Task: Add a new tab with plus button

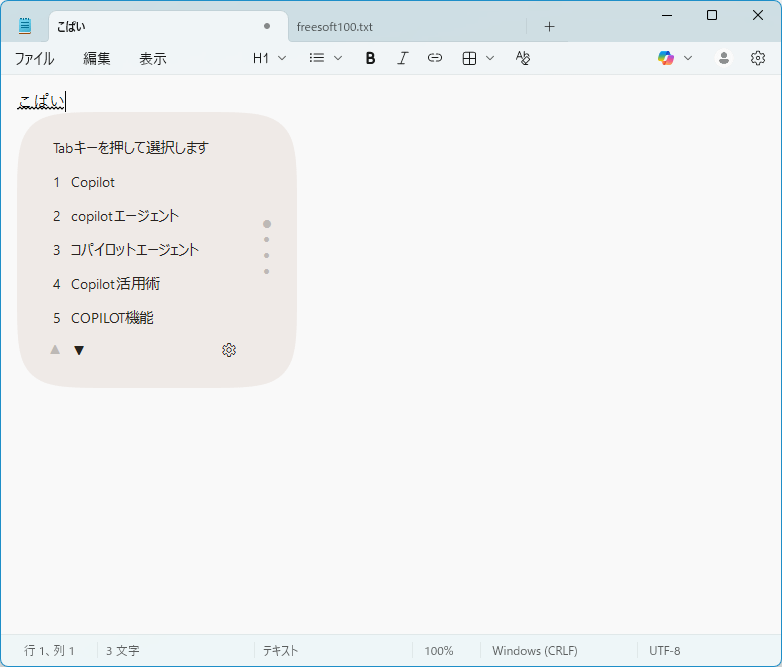Action: (549, 26)
